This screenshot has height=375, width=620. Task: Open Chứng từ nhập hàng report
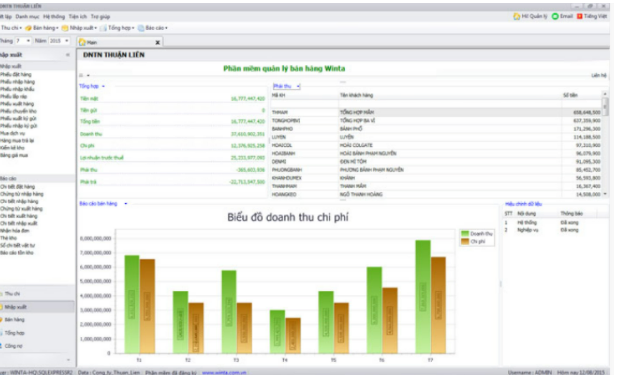[x=22, y=194]
